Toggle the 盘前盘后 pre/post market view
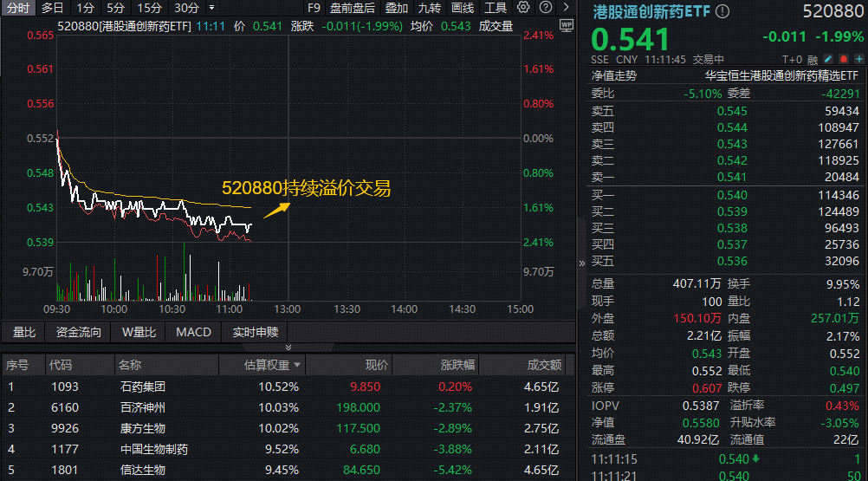Screen dimensions: 868x481 click(x=353, y=8)
